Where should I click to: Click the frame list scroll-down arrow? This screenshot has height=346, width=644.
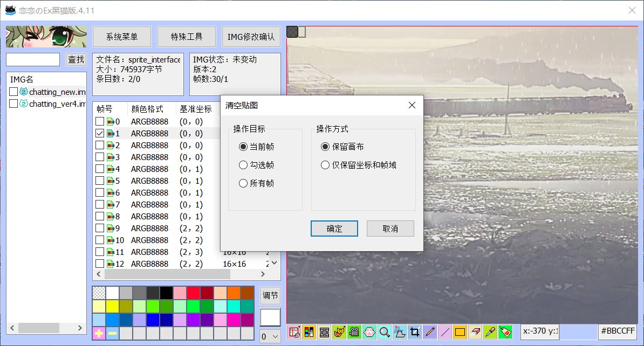point(275,263)
